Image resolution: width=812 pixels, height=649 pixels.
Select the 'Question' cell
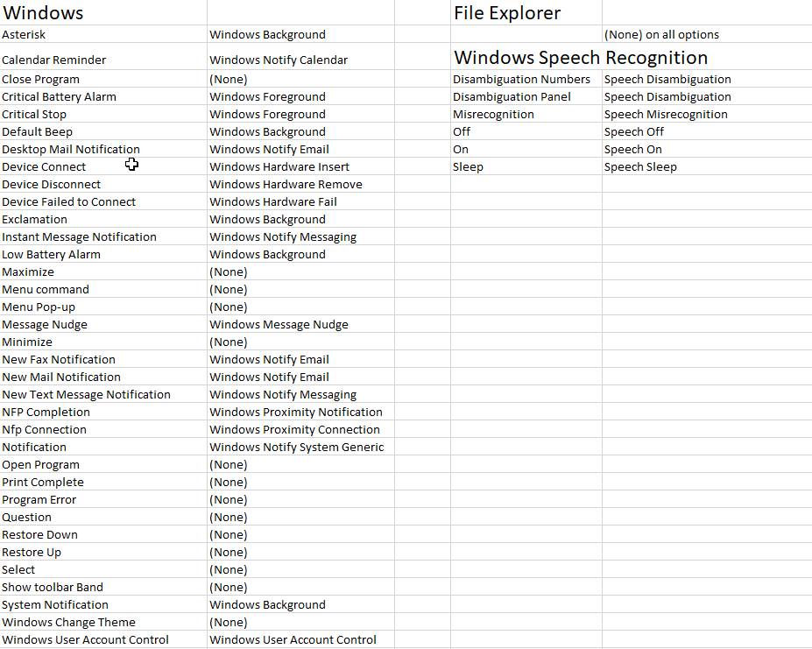(x=103, y=517)
